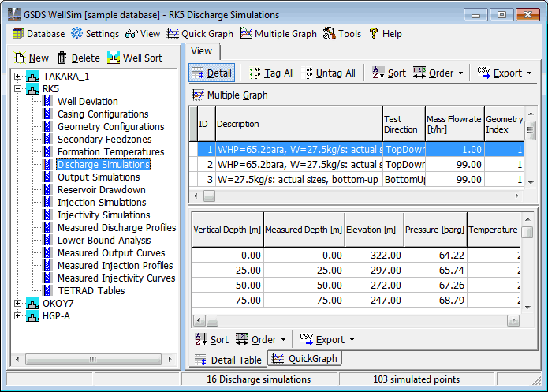Click the Mass Flowrate column header
The height and width of the screenshot is (392, 548).
pyautogui.click(x=455, y=124)
